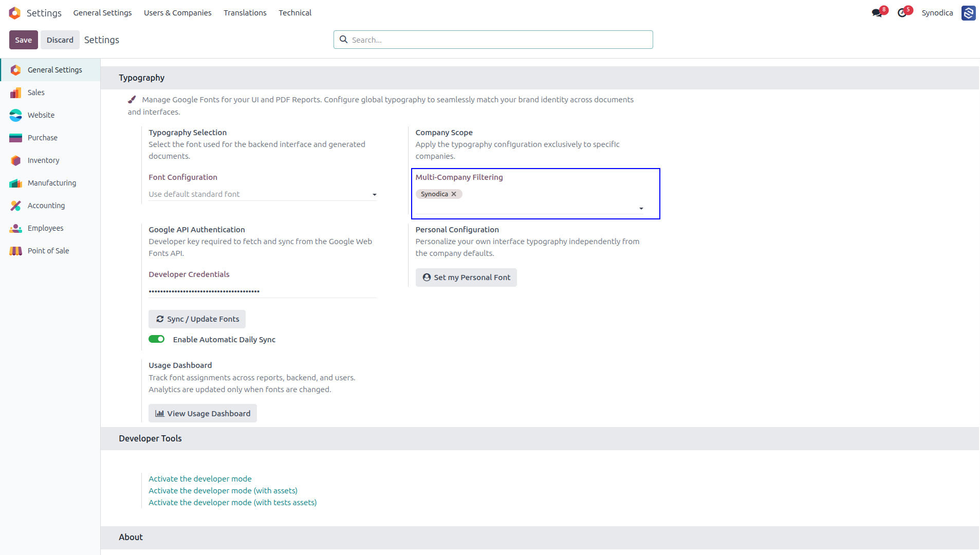Click the Sync / Update Fonts button

[x=197, y=319]
